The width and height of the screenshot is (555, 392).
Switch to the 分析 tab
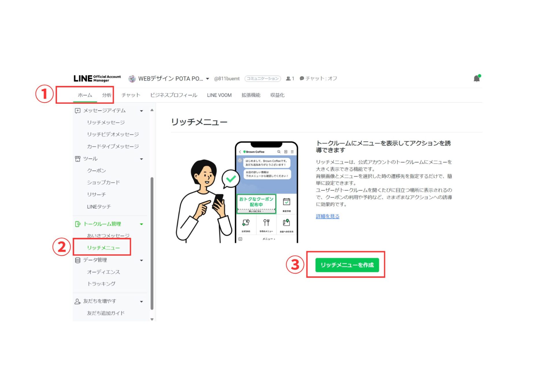pyautogui.click(x=106, y=95)
